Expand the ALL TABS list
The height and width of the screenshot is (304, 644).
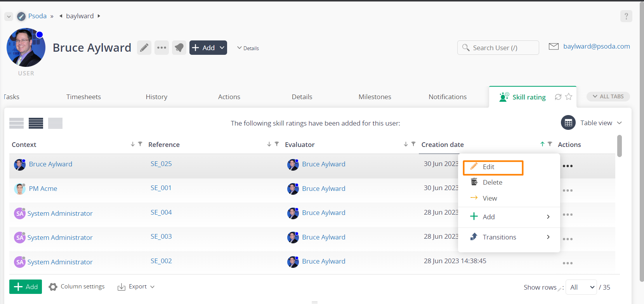[x=608, y=96]
